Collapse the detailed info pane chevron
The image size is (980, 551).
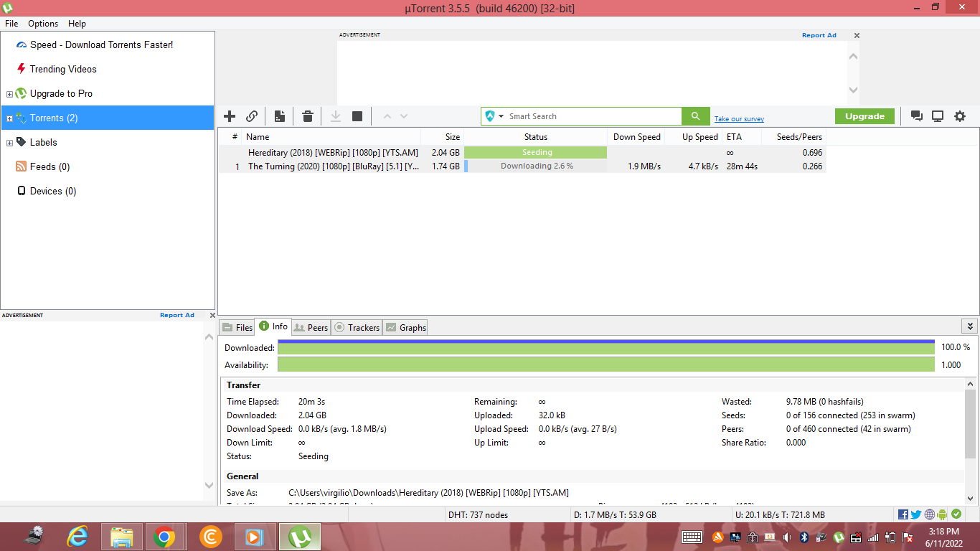pyautogui.click(x=970, y=326)
